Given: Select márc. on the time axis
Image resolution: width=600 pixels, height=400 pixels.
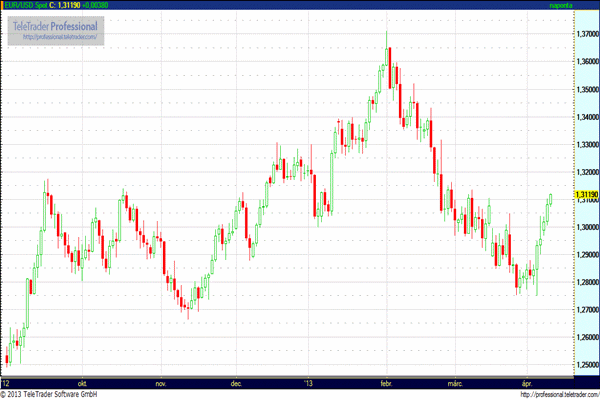Looking at the screenshot, I should pyautogui.click(x=453, y=383).
